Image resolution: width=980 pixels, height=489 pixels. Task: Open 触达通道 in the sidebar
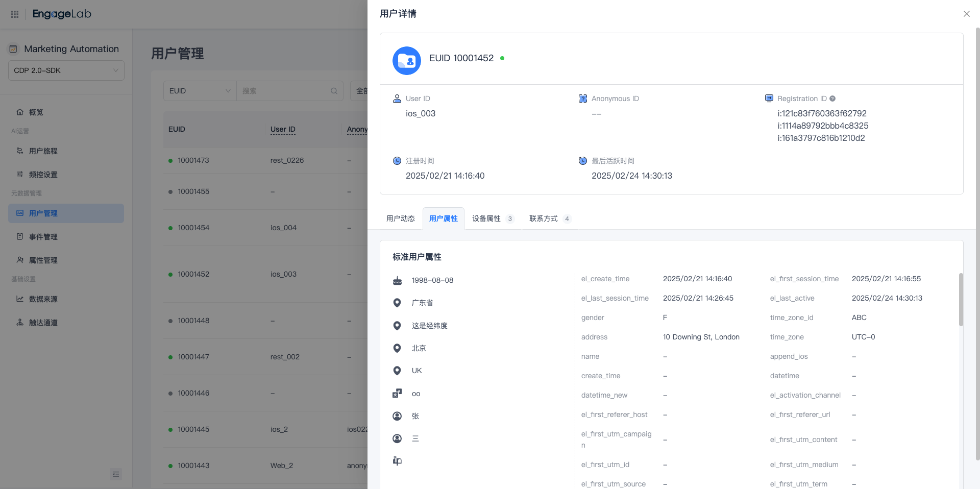click(66, 323)
